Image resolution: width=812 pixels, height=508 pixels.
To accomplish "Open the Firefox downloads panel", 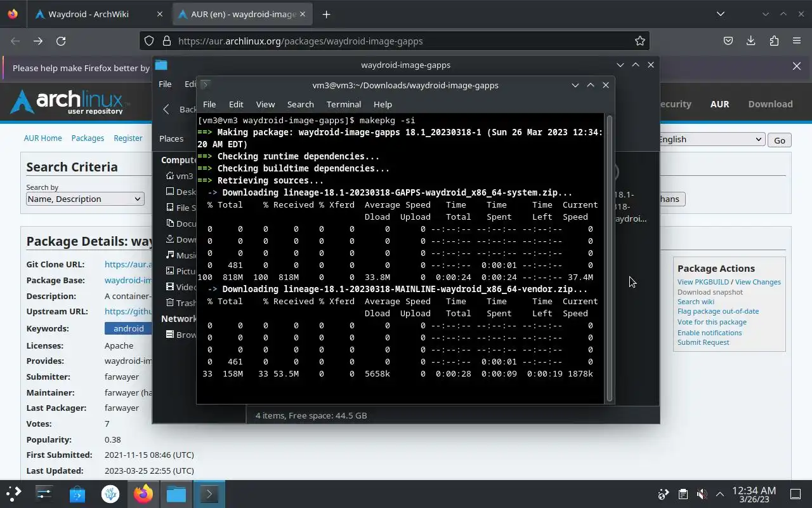I will pyautogui.click(x=751, y=41).
